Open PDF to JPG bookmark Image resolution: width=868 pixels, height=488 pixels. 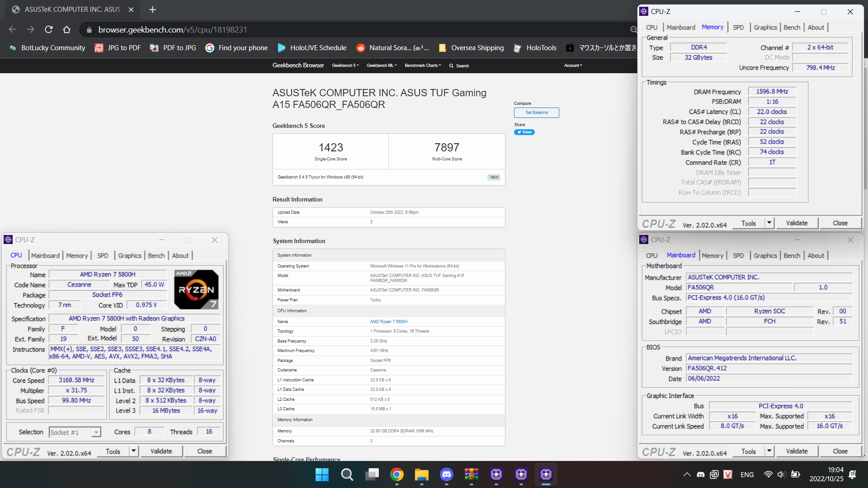pos(173,48)
